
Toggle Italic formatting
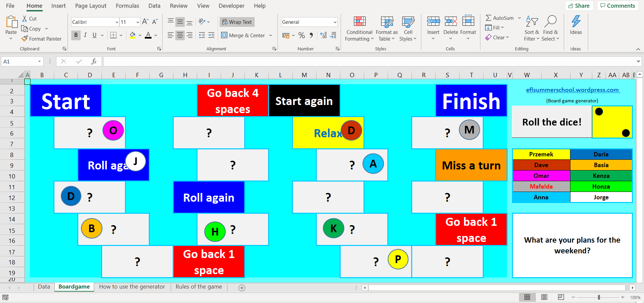tap(85, 35)
